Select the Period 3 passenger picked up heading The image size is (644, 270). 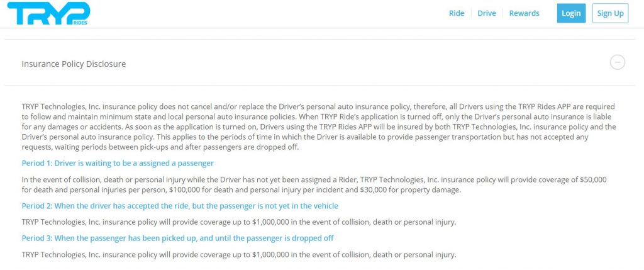177,238
